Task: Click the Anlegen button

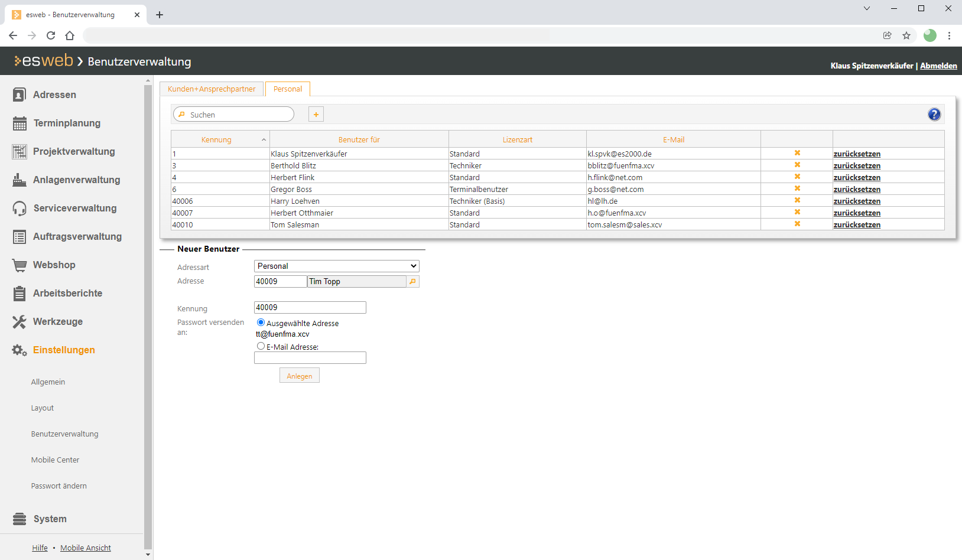Action: (x=300, y=376)
